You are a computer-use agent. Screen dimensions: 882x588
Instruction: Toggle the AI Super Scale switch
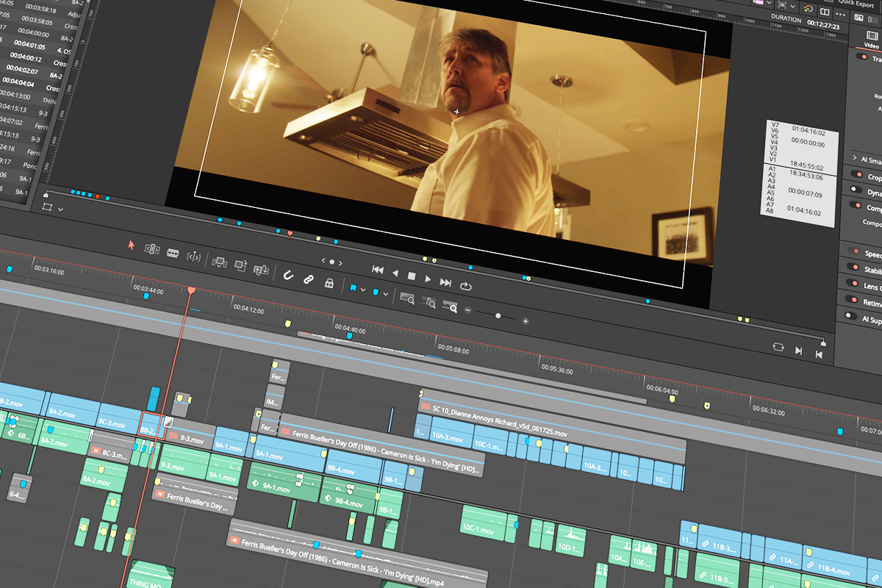point(850,316)
